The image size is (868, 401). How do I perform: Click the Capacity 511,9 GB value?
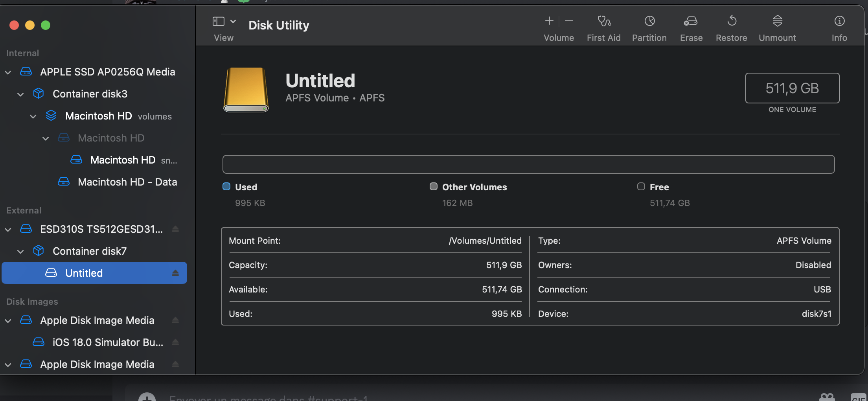click(x=504, y=265)
